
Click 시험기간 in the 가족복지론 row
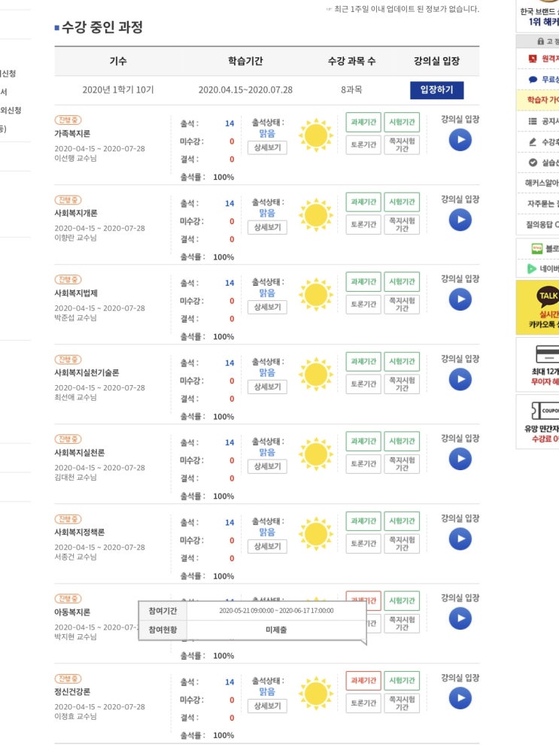pyautogui.click(x=402, y=122)
